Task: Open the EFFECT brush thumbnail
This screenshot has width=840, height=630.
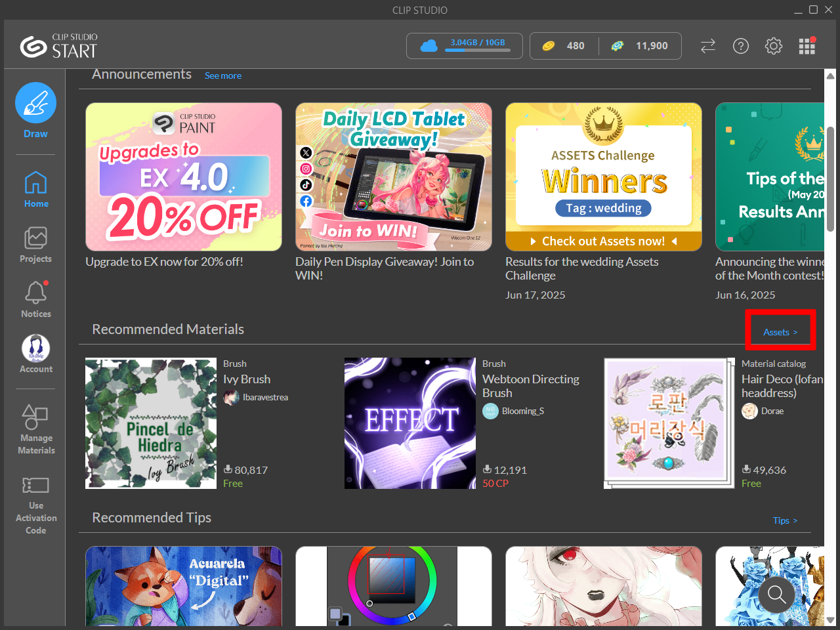Action: click(410, 423)
